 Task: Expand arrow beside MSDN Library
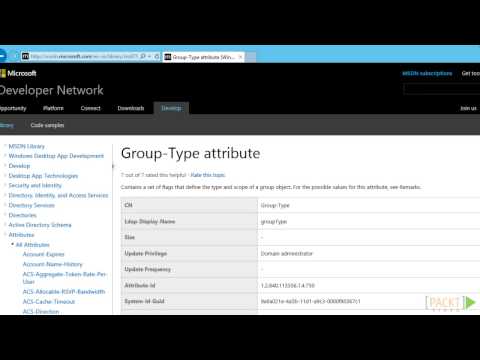(5, 146)
